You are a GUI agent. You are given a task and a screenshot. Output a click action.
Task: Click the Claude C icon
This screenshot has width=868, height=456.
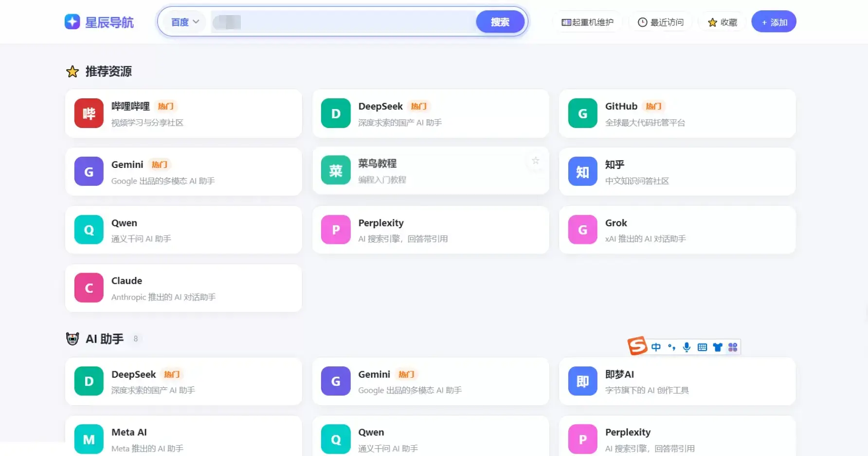click(89, 288)
